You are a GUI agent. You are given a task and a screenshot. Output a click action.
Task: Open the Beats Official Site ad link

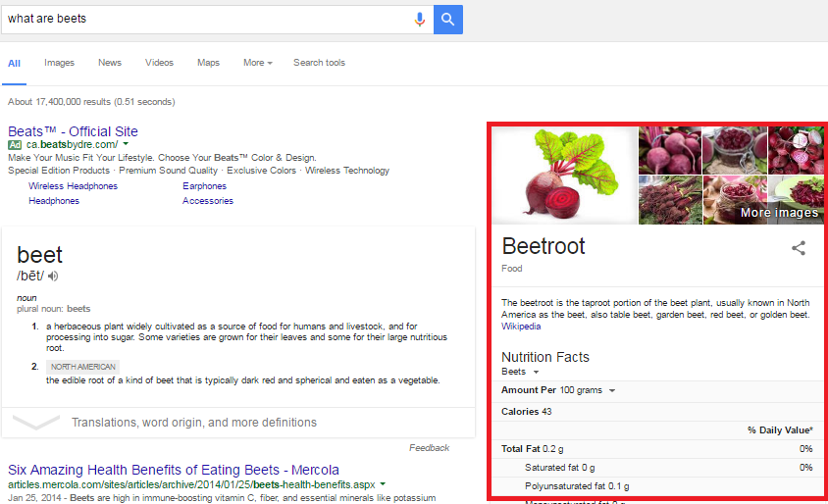coord(73,131)
